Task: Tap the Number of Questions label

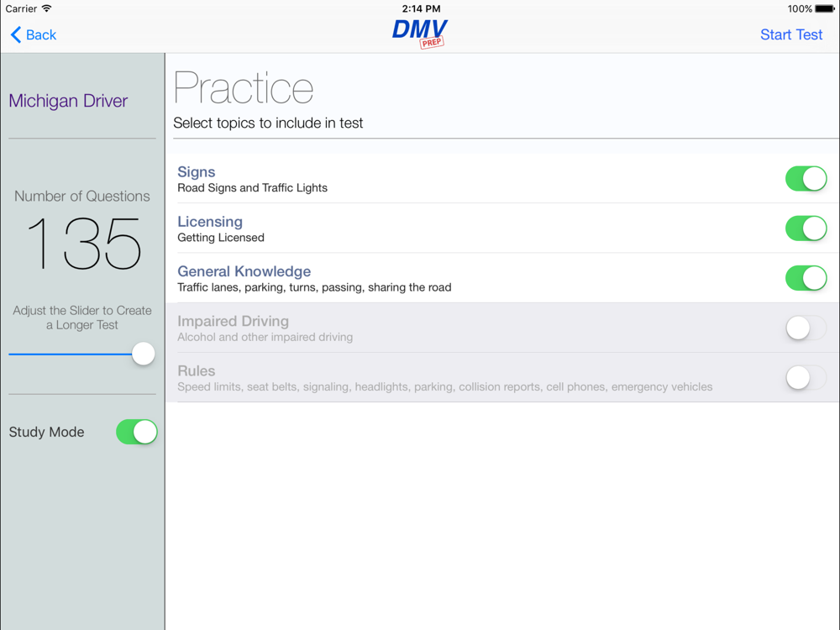Action: (x=82, y=197)
